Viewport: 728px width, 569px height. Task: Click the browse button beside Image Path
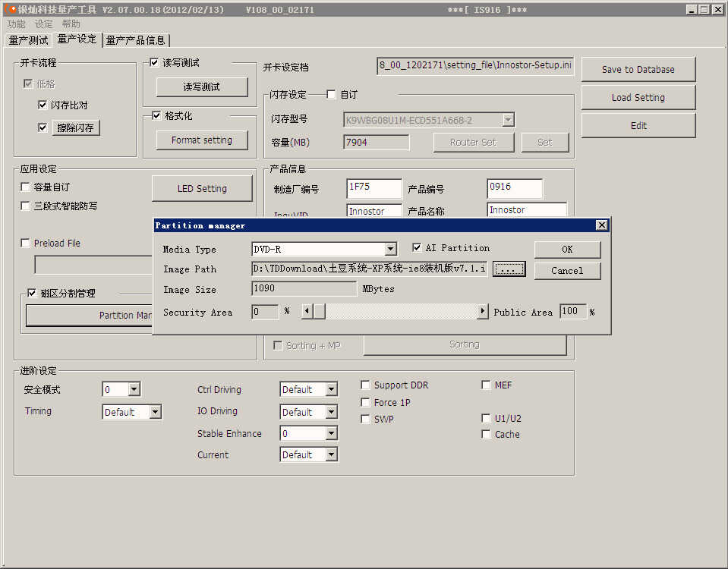pyautogui.click(x=509, y=269)
